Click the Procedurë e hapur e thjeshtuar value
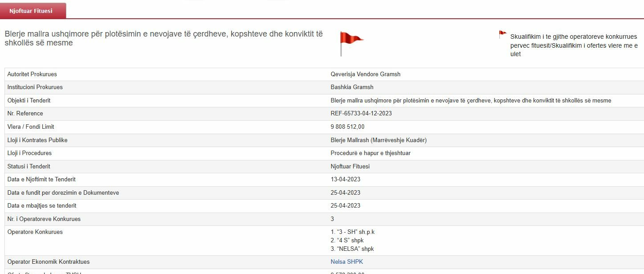This screenshot has width=644, height=274. (371, 153)
